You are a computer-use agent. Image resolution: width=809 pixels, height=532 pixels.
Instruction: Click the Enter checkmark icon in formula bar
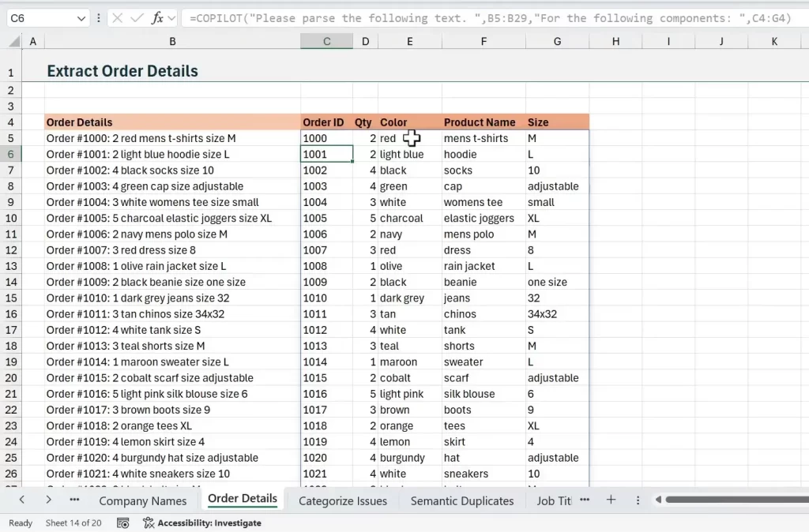coord(137,18)
